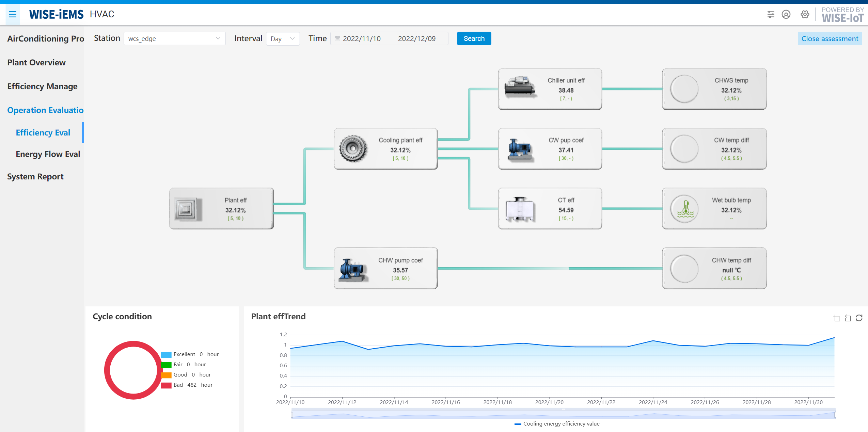Image resolution: width=868 pixels, height=432 pixels.
Task: Activate the chart zoom-in area tool
Action: [837, 318]
